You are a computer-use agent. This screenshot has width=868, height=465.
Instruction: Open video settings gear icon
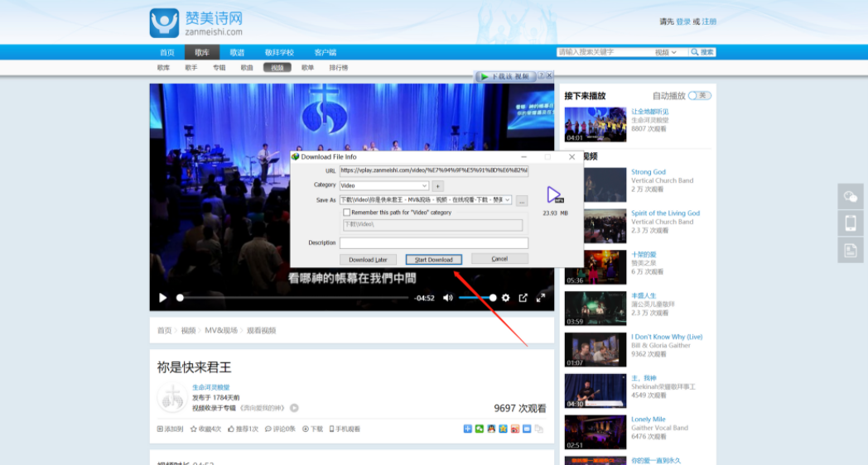click(505, 298)
